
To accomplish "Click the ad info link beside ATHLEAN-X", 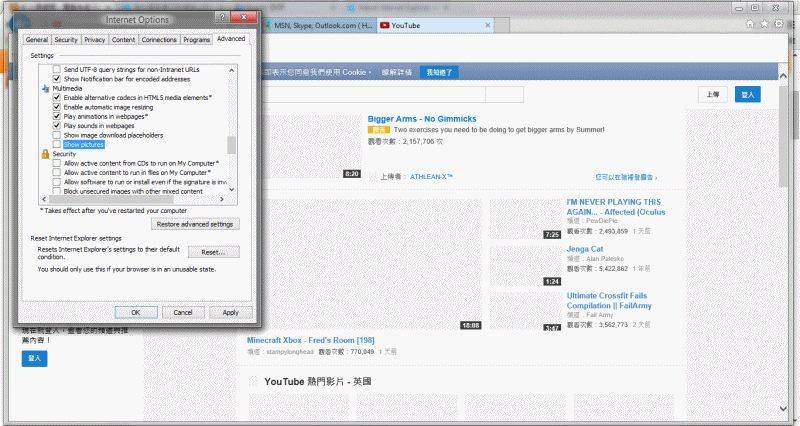I will pos(626,178).
